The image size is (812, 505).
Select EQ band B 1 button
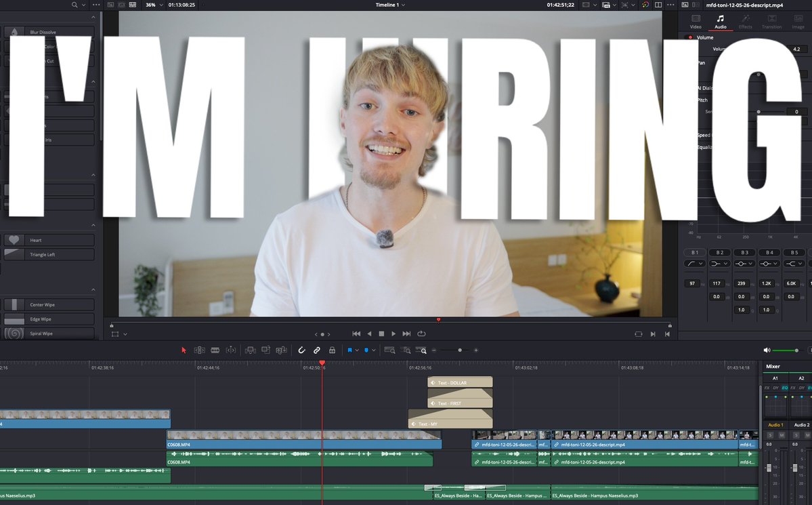(x=695, y=252)
